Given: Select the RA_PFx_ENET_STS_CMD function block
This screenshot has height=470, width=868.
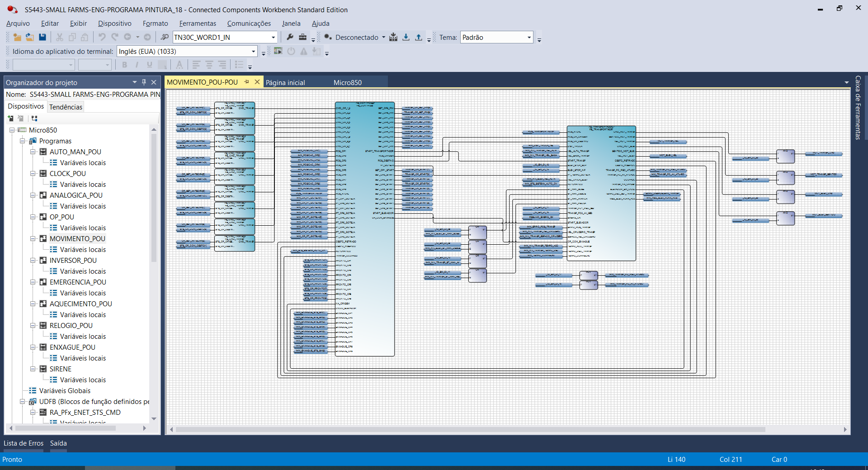Looking at the screenshot, I should (85, 413).
